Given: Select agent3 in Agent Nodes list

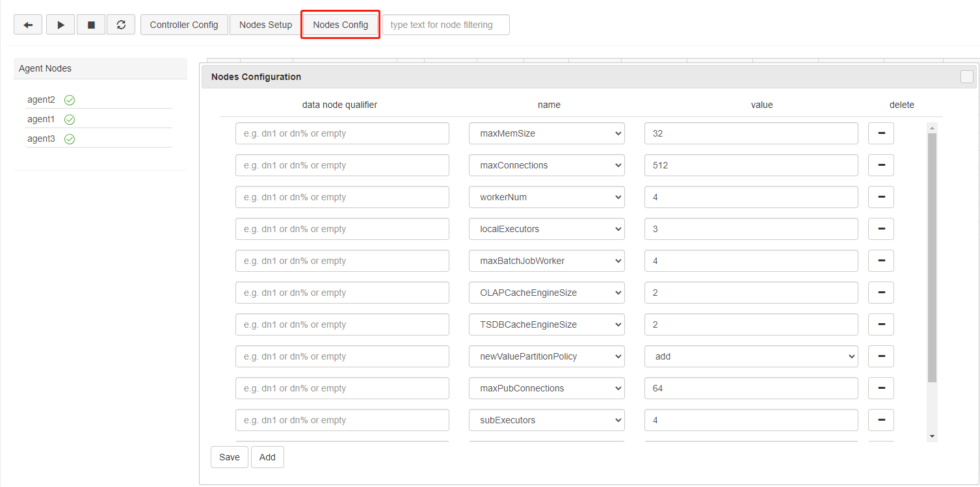Looking at the screenshot, I should point(41,138).
